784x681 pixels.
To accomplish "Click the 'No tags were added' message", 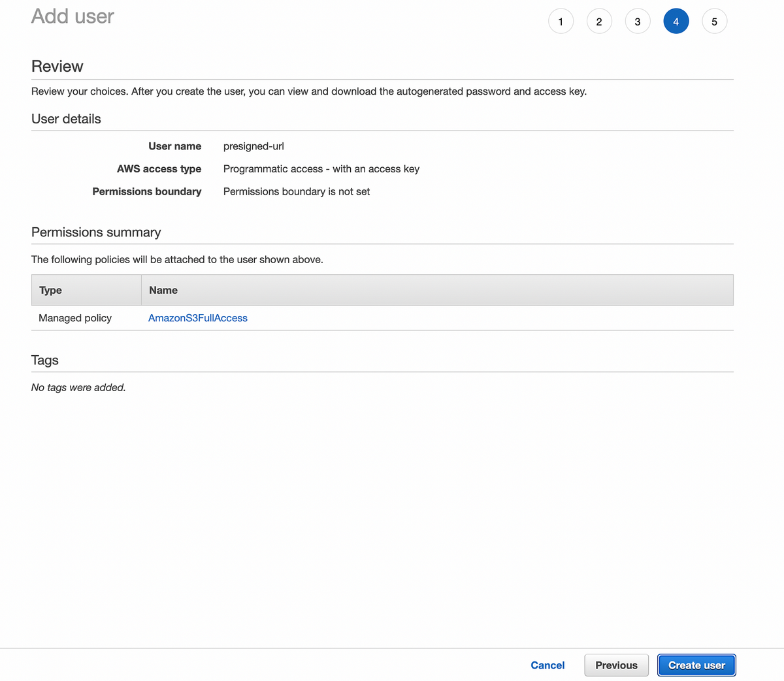I will (78, 388).
